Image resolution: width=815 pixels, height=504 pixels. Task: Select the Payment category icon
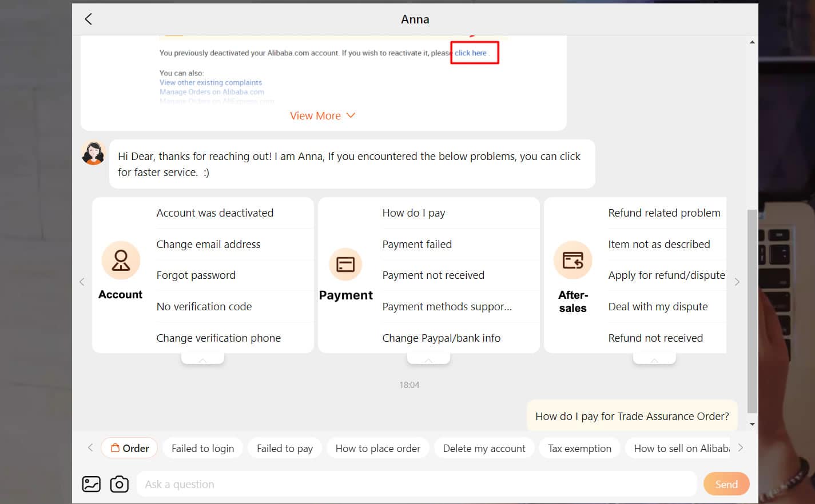[x=346, y=264]
